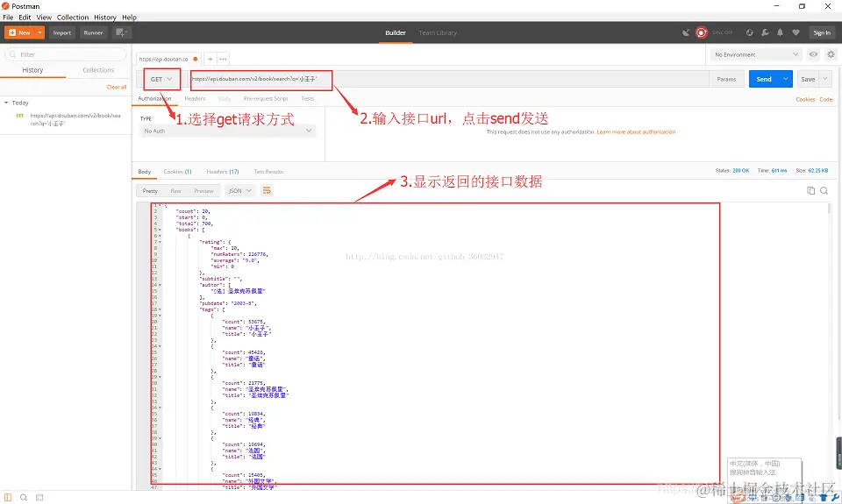Image resolution: width=842 pixels, height=504 pixels.
Task: Click the Params button
Action: coord(726,79)
